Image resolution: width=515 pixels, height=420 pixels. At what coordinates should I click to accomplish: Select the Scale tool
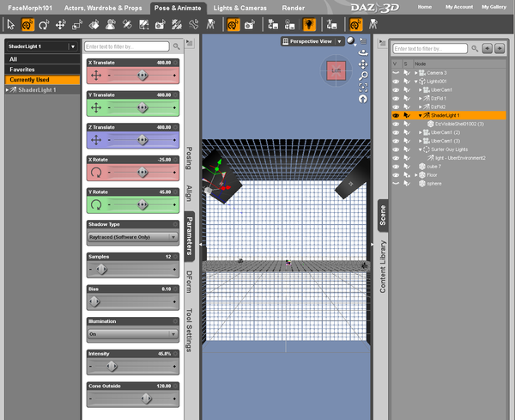(x=77, y=25)
